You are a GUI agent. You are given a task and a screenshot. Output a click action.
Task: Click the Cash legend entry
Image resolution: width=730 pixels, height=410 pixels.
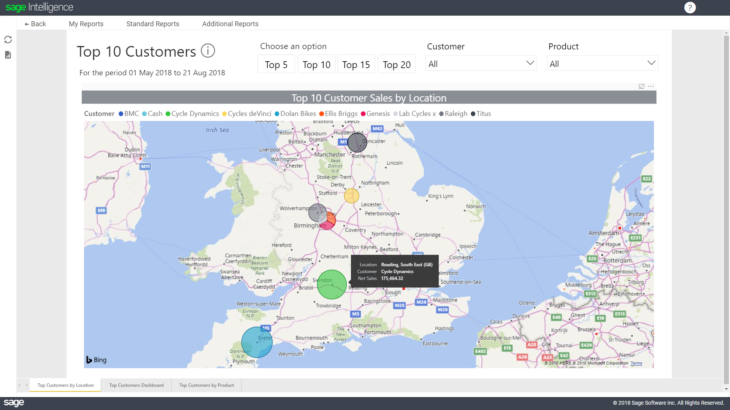[152, 114]
